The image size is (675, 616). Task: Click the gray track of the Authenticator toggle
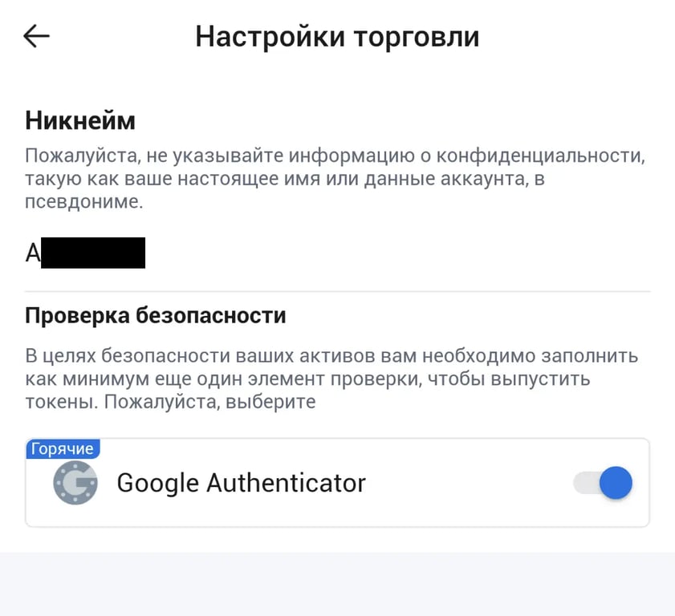click(586, 483)
